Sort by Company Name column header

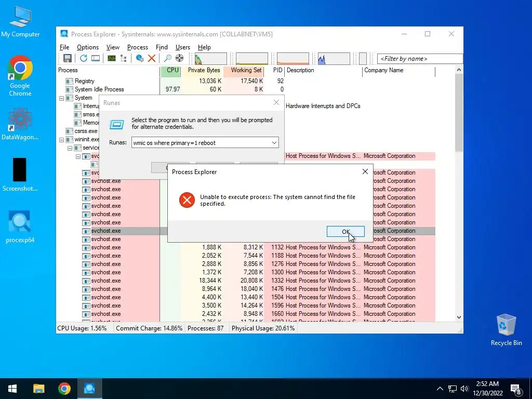click(398, 70)
